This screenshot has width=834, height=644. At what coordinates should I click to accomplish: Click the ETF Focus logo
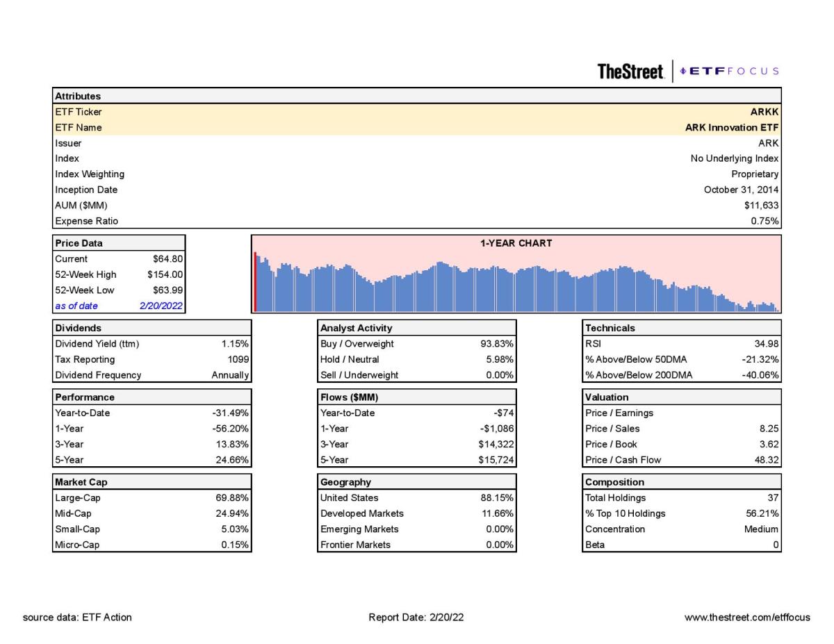(729, 71)
